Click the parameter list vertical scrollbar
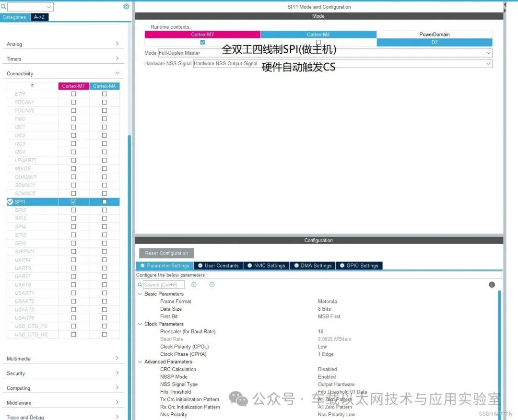The width and height of the screenshot is (518, 420). pyautogui.click(x=499, y=353)
